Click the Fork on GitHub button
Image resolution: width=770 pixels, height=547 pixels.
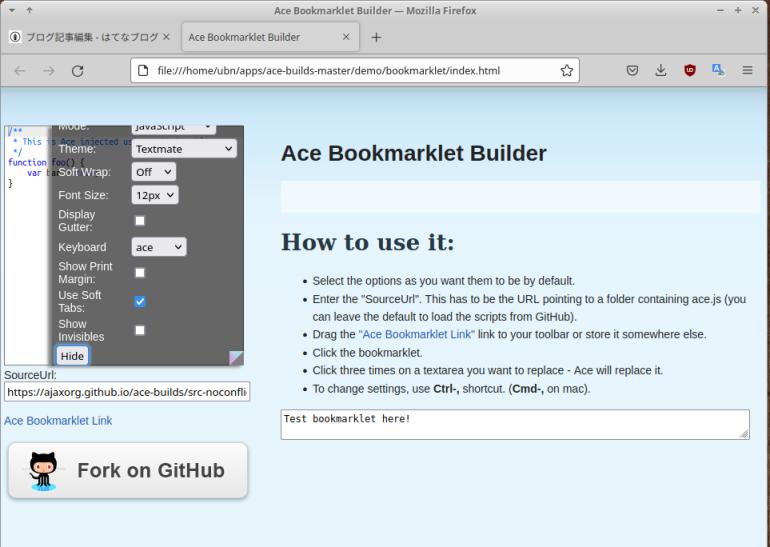tap(128, 470)
